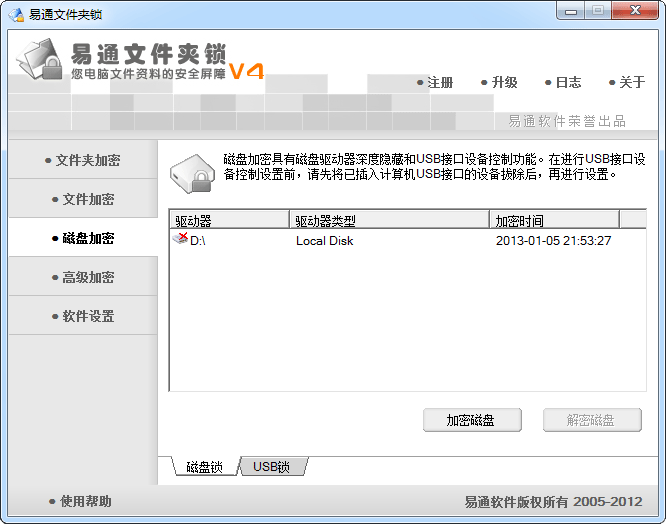Open 软件设置 settings page

(83, 316)
